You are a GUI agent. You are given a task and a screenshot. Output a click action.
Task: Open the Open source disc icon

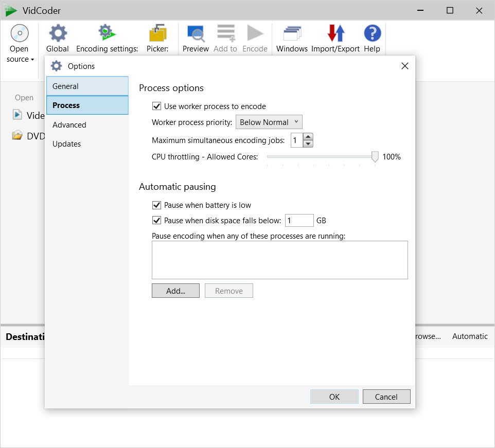(19, 33)
